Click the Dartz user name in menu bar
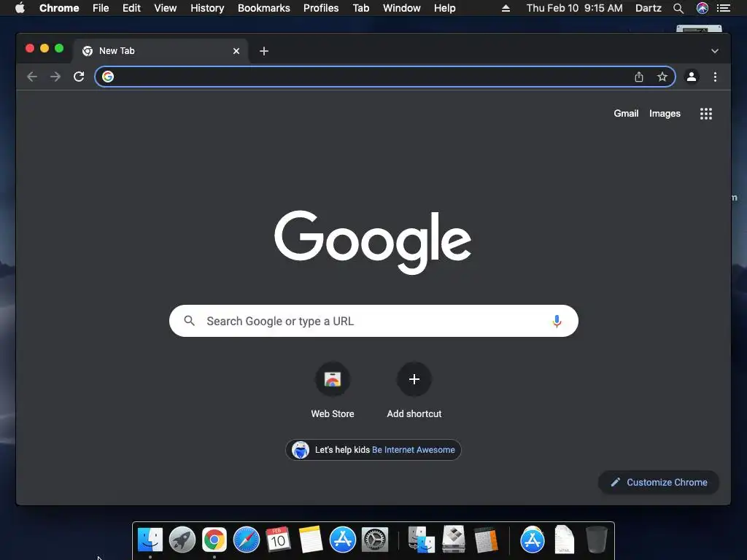Screen dimensions: 747x560 (x=649, y=8)
